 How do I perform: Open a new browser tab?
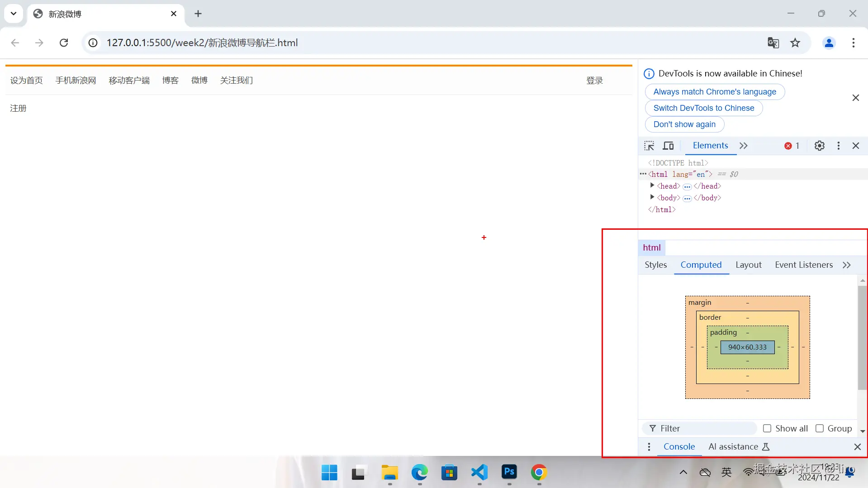198,14
